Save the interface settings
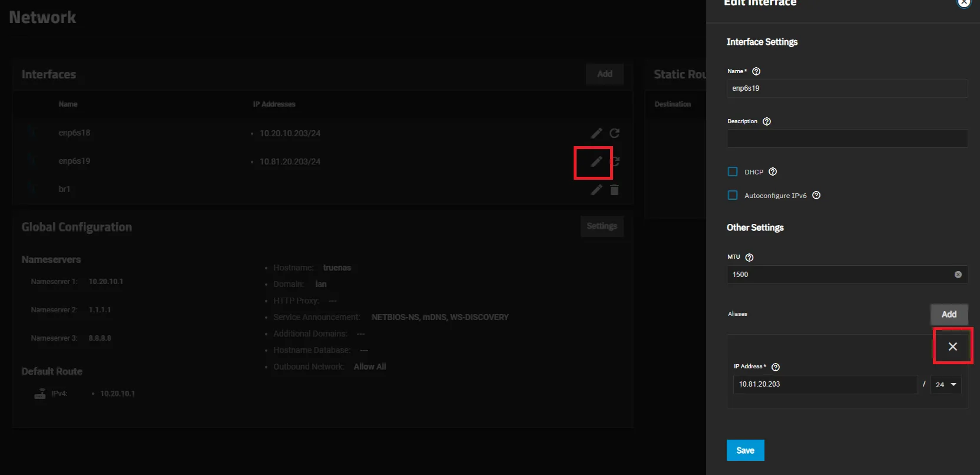Image resolution: width=980 pixels, height=475 pixels. click(x=745, y=450)
